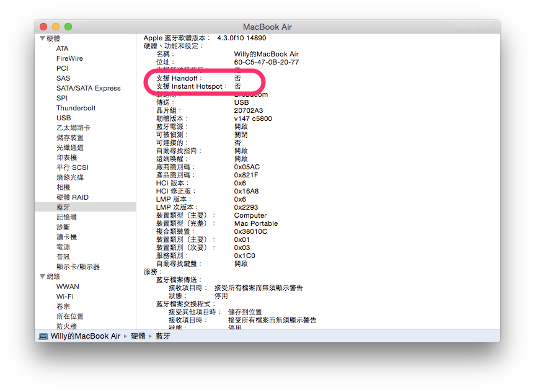535x392 pixels.
Task: Open 音訊 audio entry
Action: click(63, 256)
